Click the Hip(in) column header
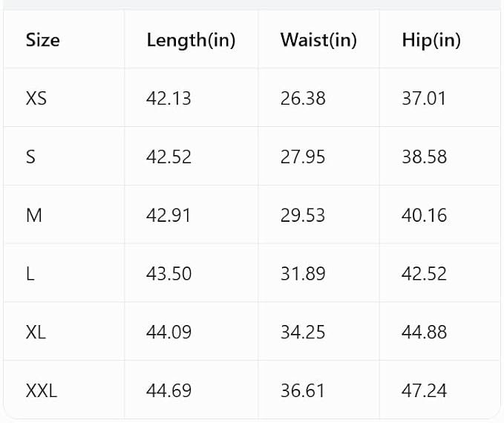This screenshot has width=504, height=423. pos(431,41)
